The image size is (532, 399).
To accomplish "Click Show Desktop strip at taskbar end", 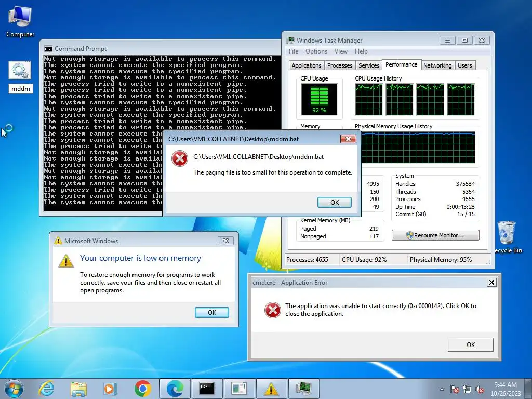I will pyautogui.click(x=529, y=389).
